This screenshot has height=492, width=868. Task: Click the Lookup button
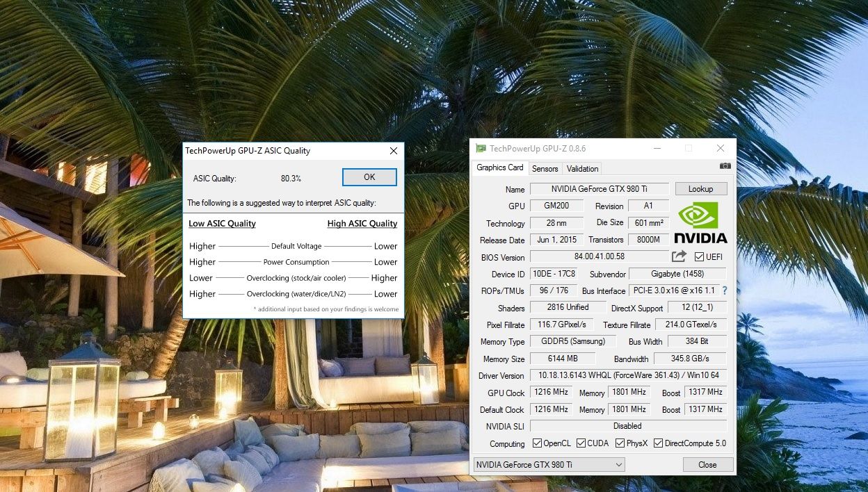pos(700,189)
